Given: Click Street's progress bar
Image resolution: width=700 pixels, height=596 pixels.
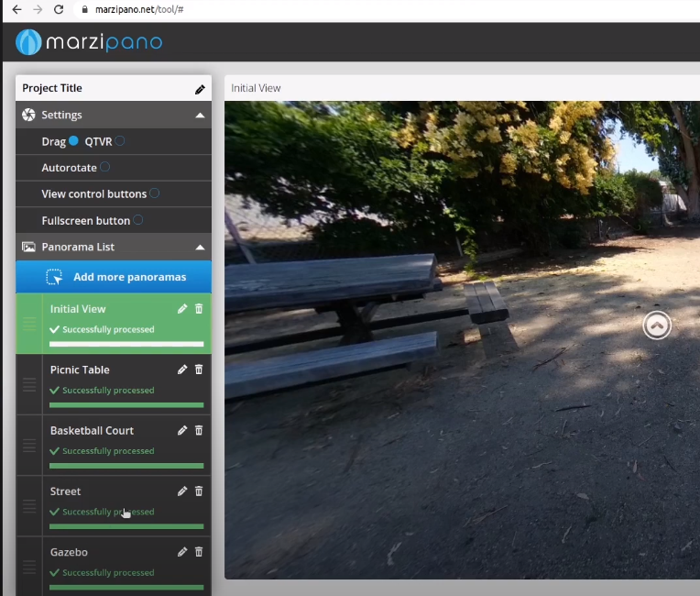Looking at the screenshot, I should pos(126,526).
